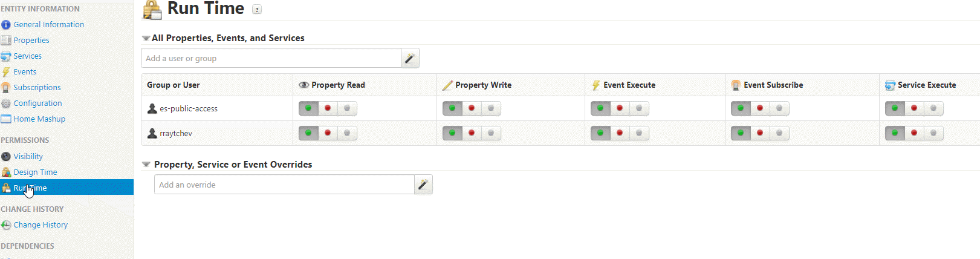980x259 pixels.
Task: Click the Add an override field
Action: [x=284, y=185]
